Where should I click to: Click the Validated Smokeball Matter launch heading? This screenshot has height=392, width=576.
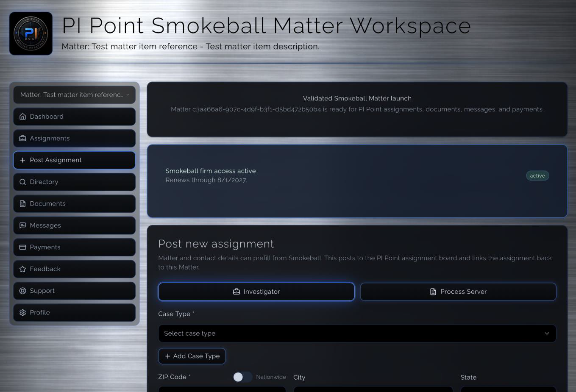click(357, 98)
